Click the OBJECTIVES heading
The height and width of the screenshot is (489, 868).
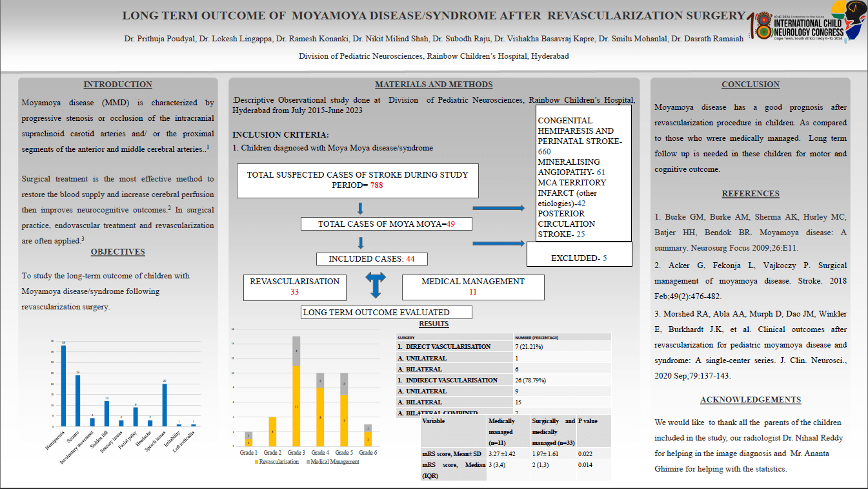point(118,252)
